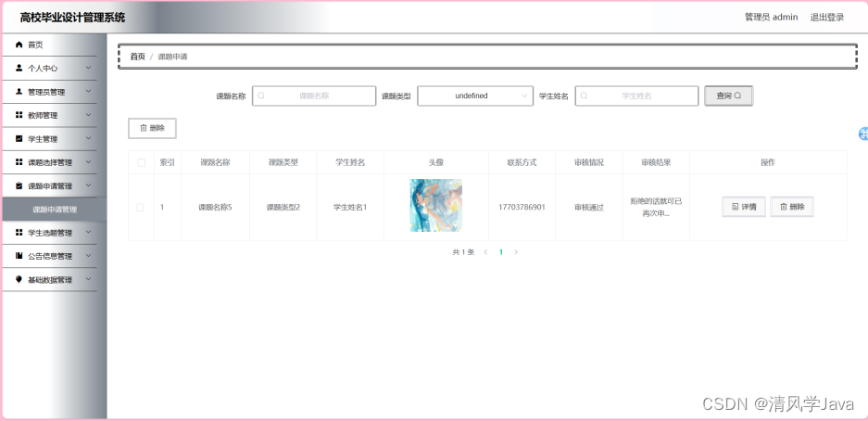Click the grid icon beside 教师管理
Image resolution: width=868 pixels, height=421 pixels.
[19, 115]
